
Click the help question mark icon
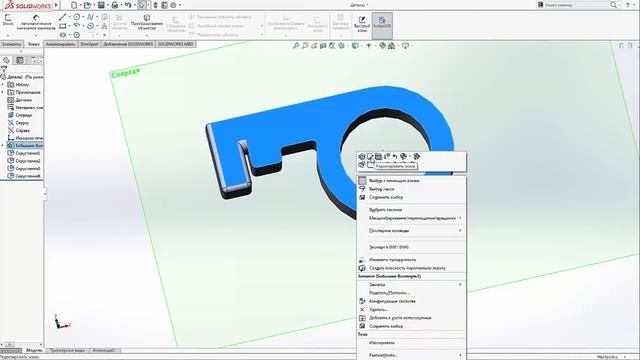coord(627,5)
